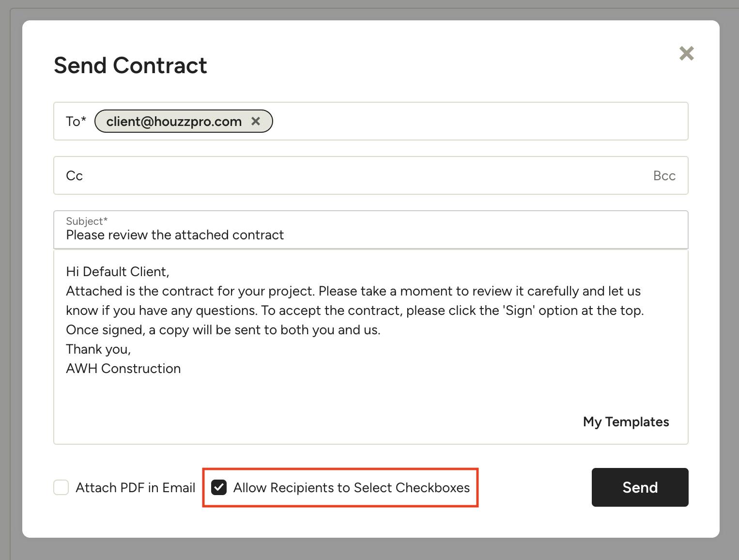The image size is (739, 560).
Task: Place cursor on "Hi Default Client," line
Action: pos(118,272)
